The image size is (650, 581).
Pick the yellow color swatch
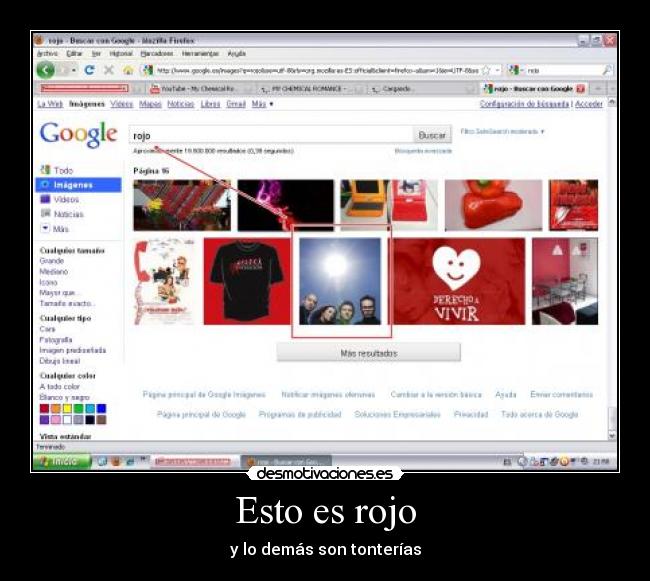pos(67,409)
